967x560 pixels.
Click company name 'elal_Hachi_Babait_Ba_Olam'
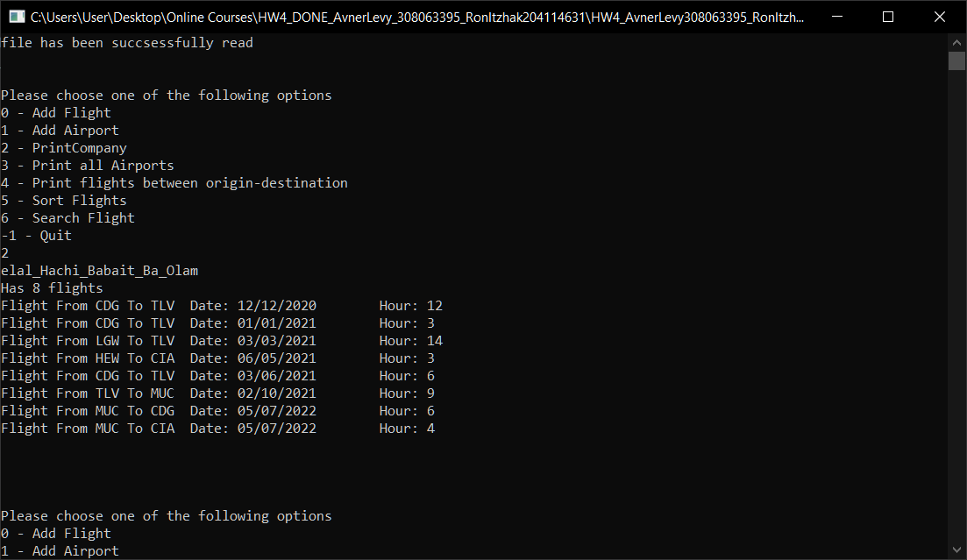(99, 271)
